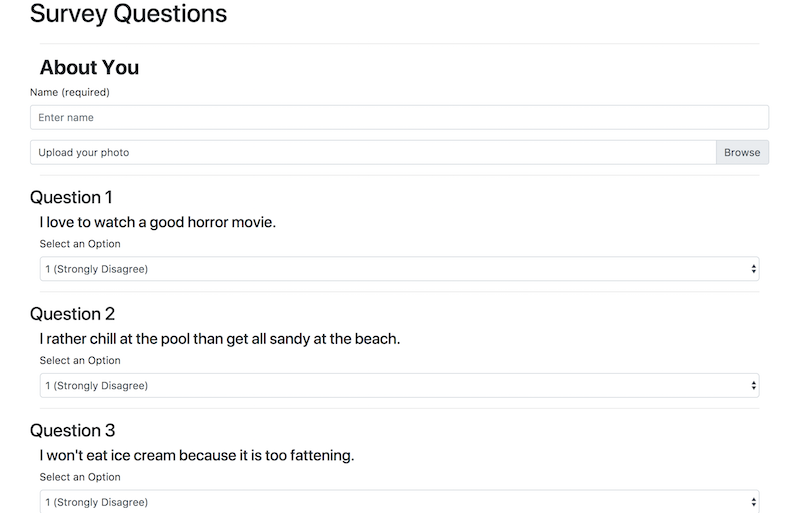
Task: Click the arrow icon on Question 3 select
Action: pos(753,502)
